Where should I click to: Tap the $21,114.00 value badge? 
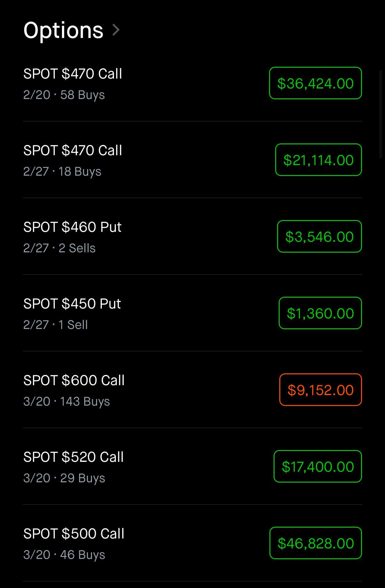318,160
